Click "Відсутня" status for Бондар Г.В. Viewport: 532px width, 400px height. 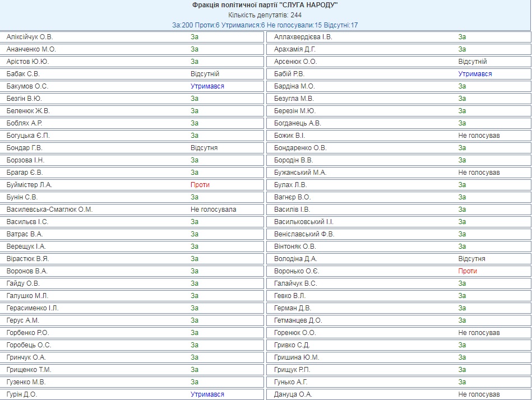pos(204,148)
